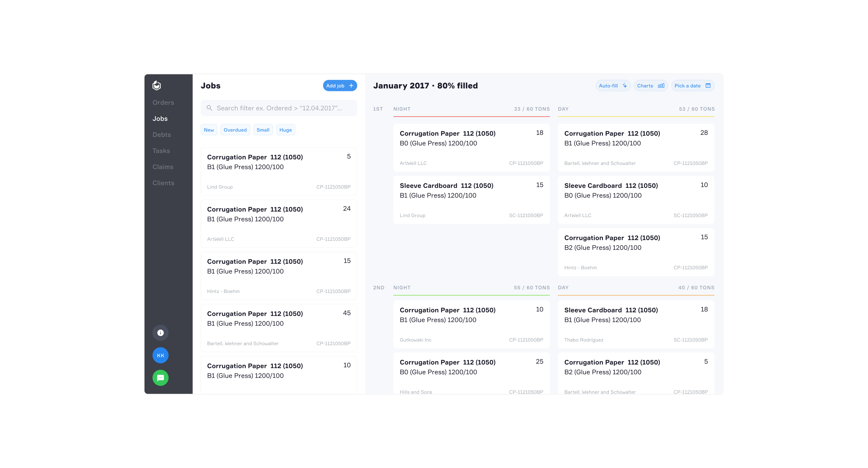Toggle the Overdued filter chip
This screenshot has width=868, height=468.
coord(235,130)
